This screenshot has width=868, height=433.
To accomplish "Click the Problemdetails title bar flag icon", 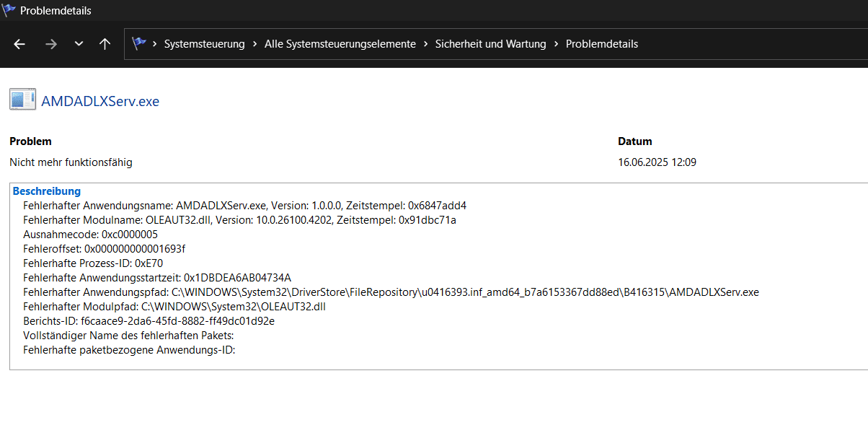I will coord(9,11).
